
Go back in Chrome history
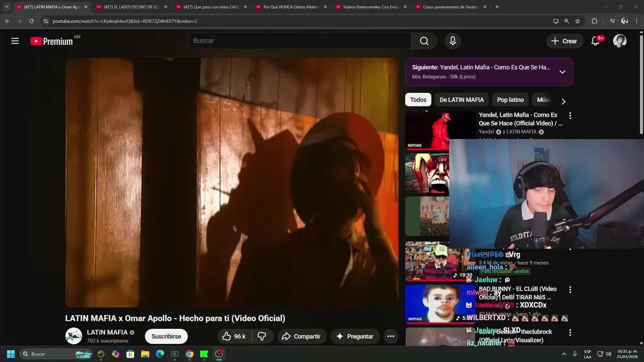(7, 21)
